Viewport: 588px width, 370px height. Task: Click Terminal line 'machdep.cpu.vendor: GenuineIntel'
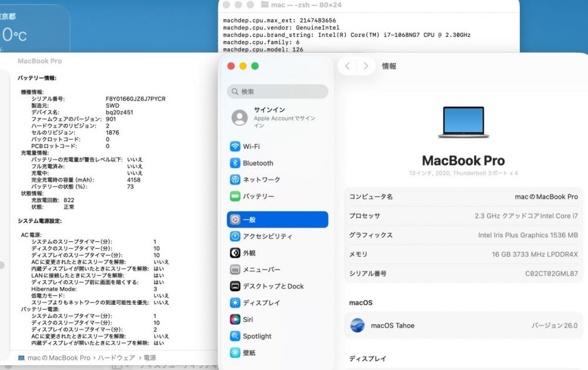coord(281,28)
